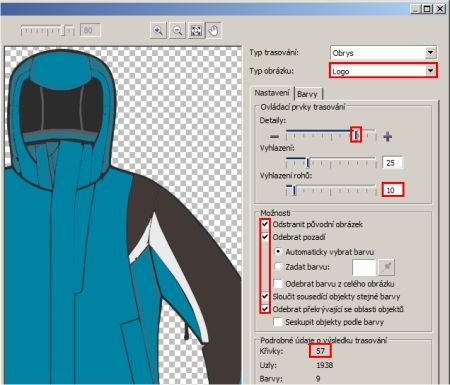
Task: Check Odebrat barvu z celého obrázku
Action: click(278, 284)
